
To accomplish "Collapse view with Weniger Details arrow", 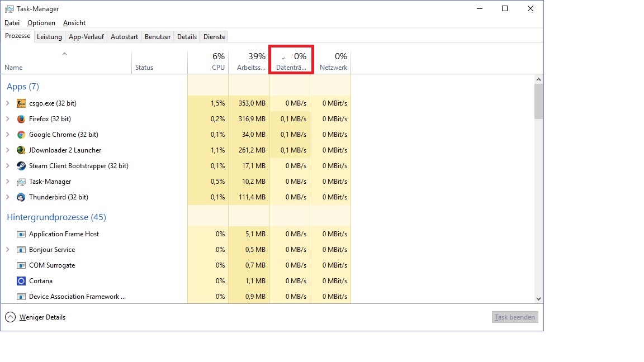I will [x=10, y=317].
